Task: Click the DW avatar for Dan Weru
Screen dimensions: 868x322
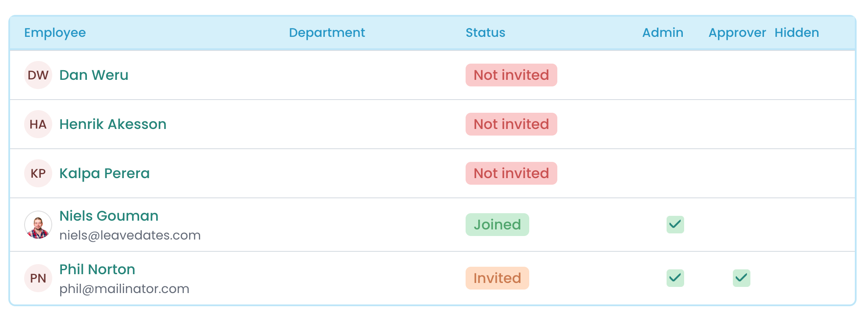Action: click(38, 75)
